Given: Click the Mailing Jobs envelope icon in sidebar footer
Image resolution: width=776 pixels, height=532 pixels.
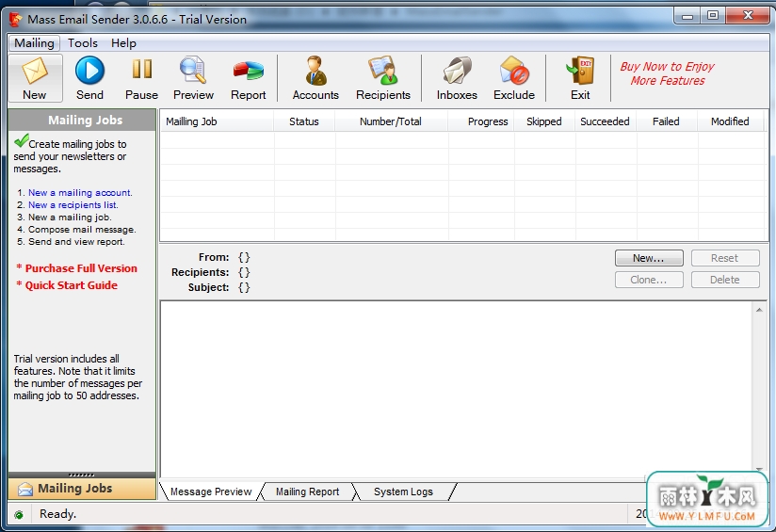Looking at the screenshot, I should [25, 489].
